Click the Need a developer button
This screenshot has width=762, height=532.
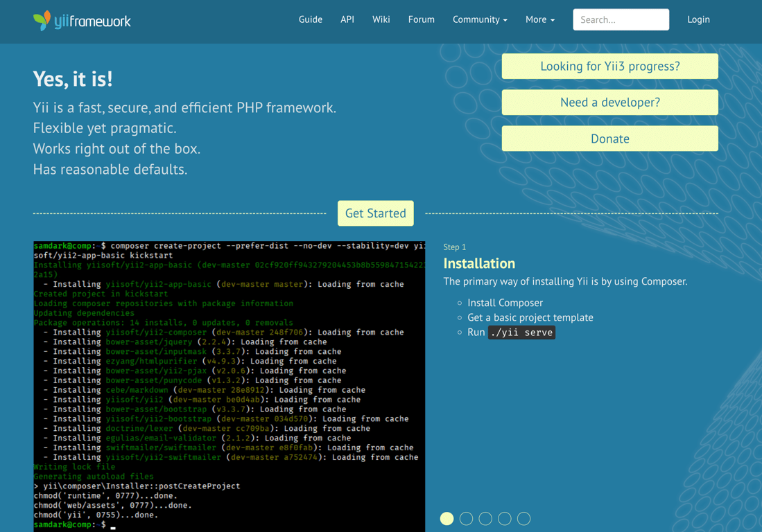(610, 103)
